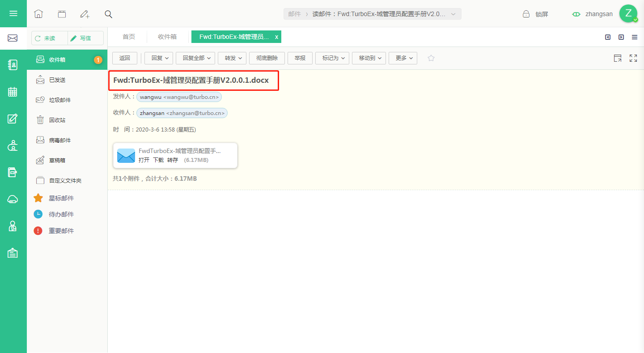Click the wangwu sender address chip
The height and width of the screenshot is (353, 644).
(x=179, y=97)
